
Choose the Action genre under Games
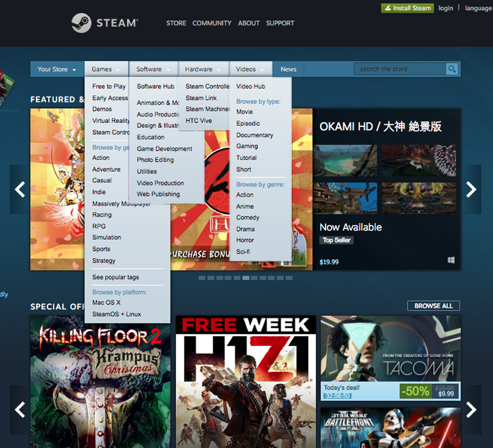pos(101,157)
